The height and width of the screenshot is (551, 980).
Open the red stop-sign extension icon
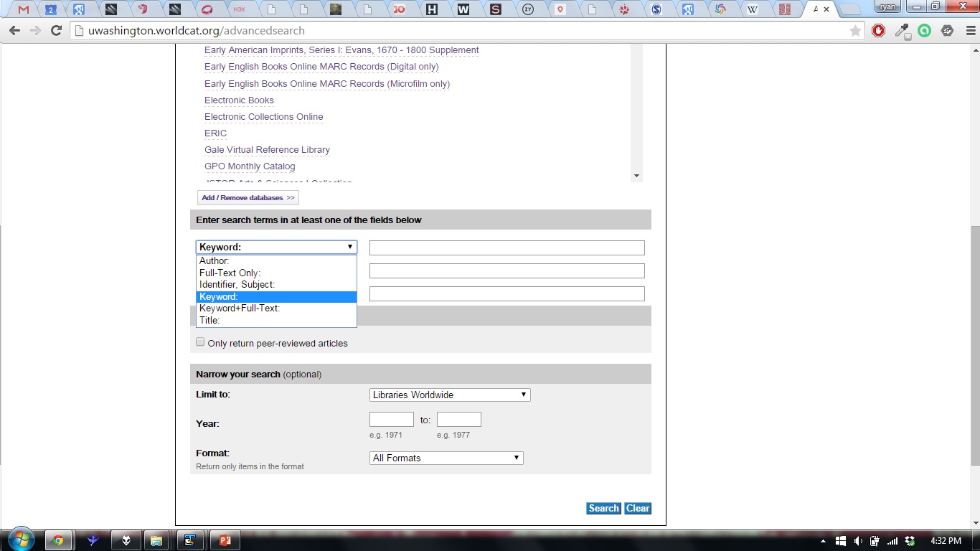(x=878, y=31)
